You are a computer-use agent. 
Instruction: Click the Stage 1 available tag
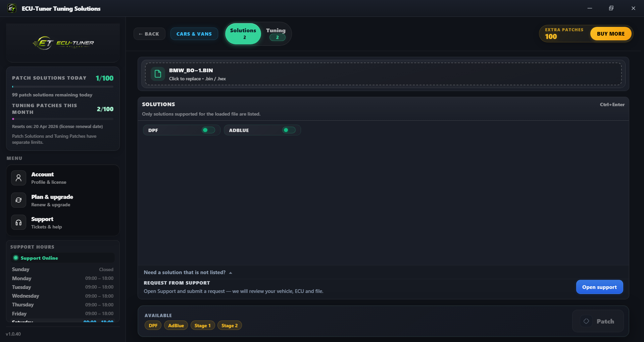(202, 326)
